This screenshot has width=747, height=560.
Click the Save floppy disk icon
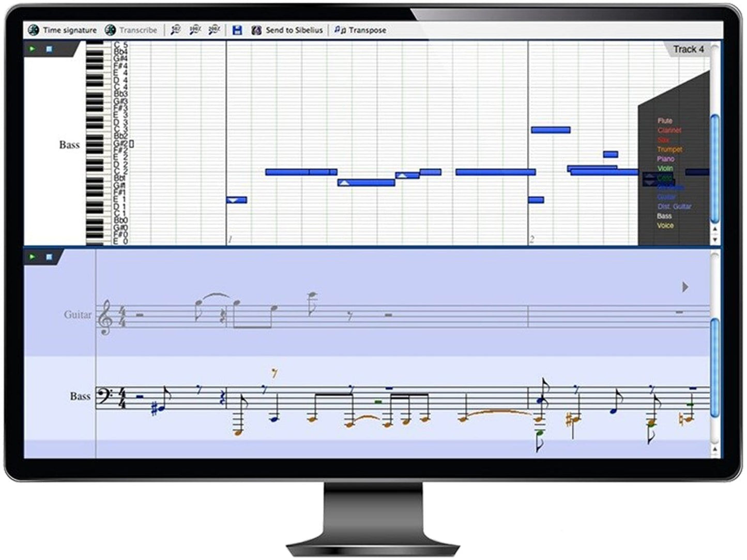point(238,30)
